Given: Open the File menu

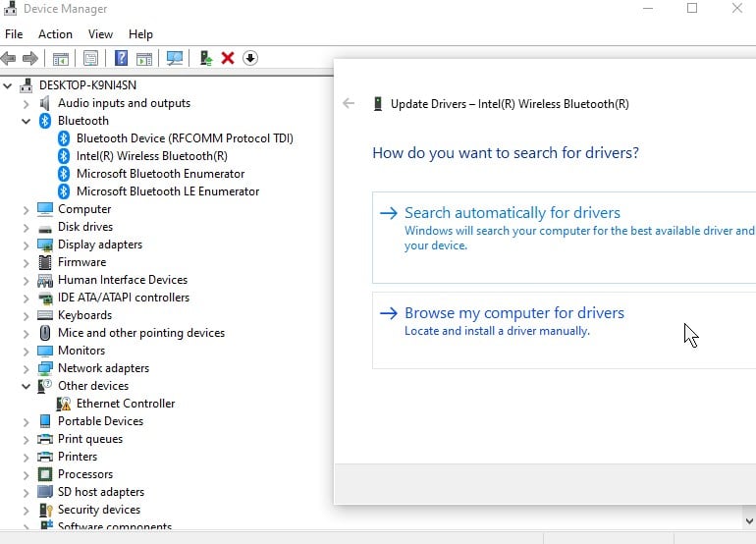Looking at the screenshot, I should coord(14,33).
